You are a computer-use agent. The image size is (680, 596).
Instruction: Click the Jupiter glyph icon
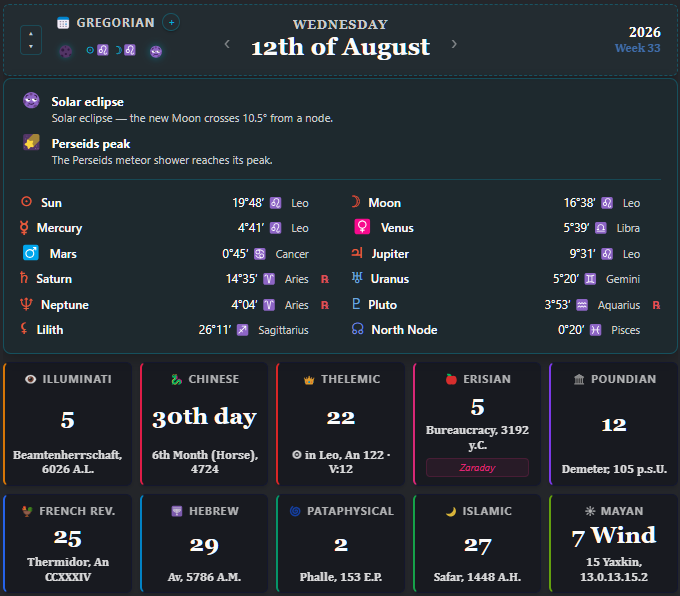[357, 253]
